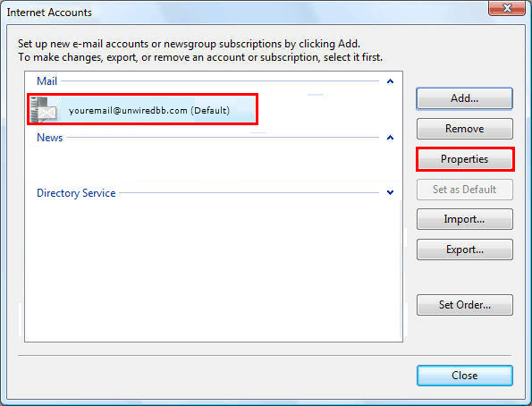The width and height of the screenshot is (532, 406).
Task: Click the Directory Service header label
Action: click(76, 193)
